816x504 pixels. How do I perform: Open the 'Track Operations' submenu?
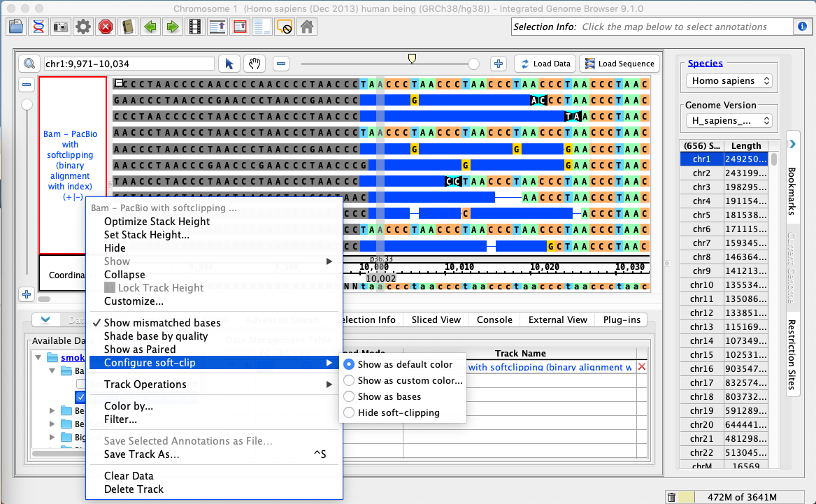(214, 384)
